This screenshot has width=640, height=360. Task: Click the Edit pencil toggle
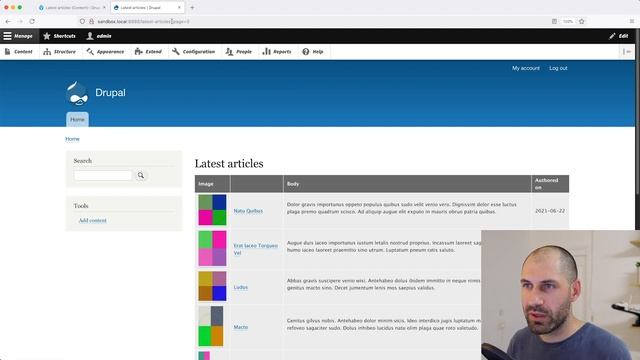[619, 36]
